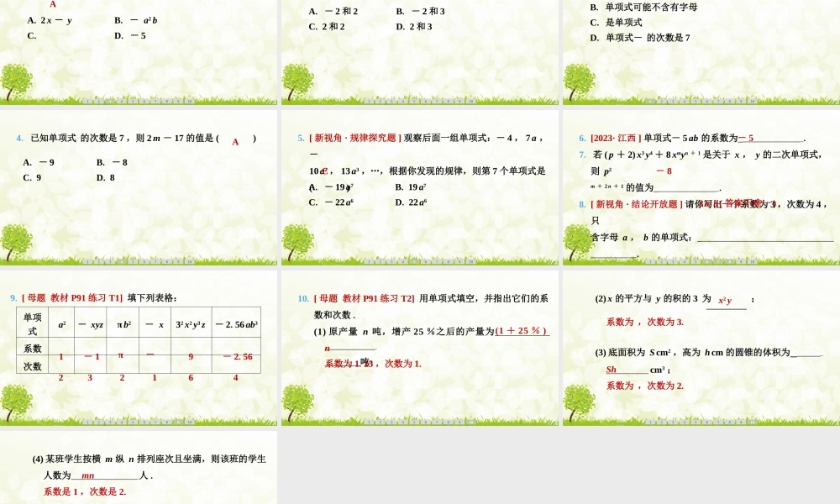
Task: Click the table cell '− xyz'
Action: click(x=90, y=324)
